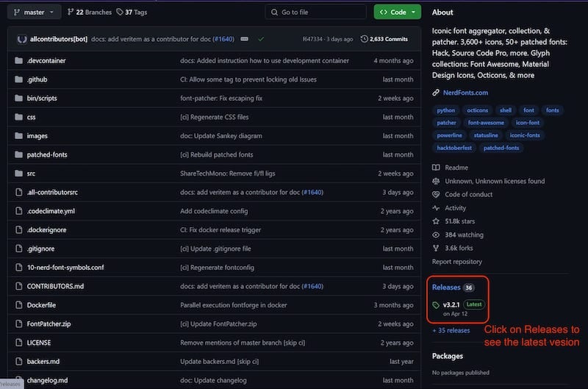Screen dimensions: 588x389
Task: Click the Activity pulse icon
Action: coord(436,208)
